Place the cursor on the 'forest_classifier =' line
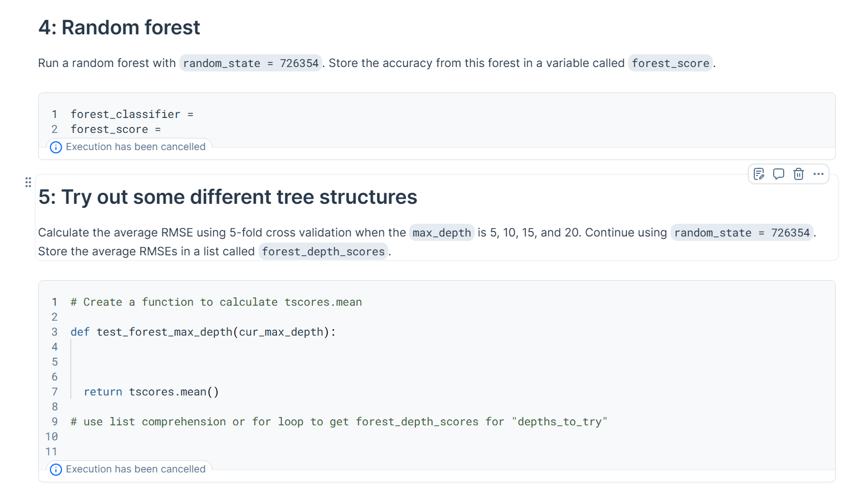The image size is (854, 504). (x=132, y=114)
